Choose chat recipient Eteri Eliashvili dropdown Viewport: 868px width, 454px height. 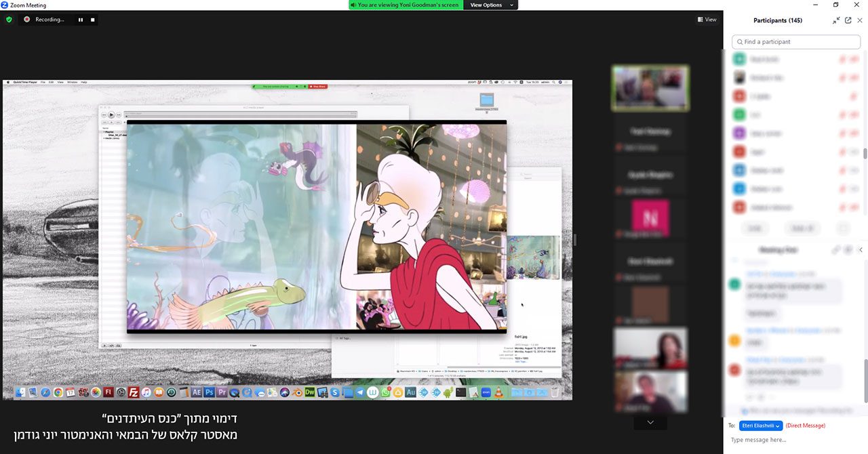(760, 426)
